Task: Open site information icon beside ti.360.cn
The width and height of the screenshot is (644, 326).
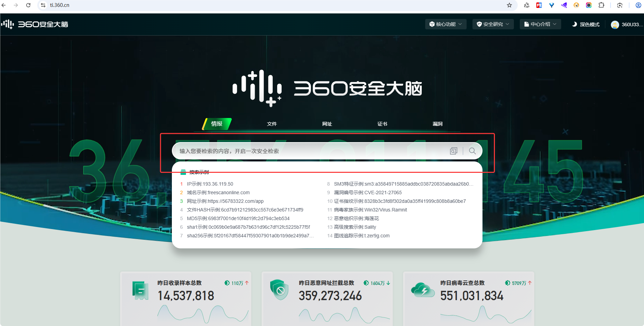Action: click(43, 5)
